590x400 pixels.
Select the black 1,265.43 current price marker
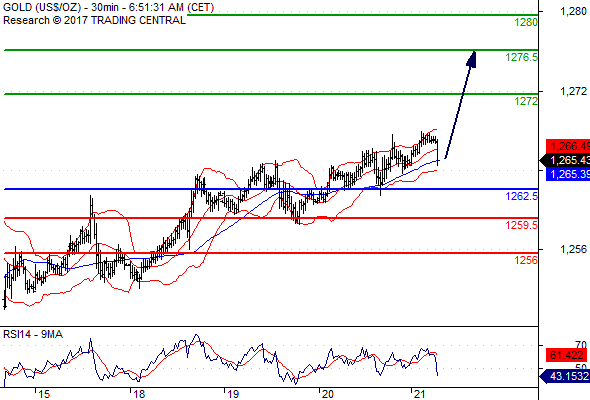pyautogui.click(x=565, y=160)
